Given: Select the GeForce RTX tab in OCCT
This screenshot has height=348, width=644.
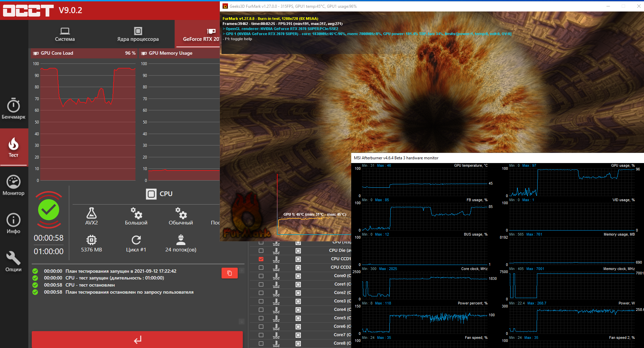Looking at the screenshot, I should 197,34.
